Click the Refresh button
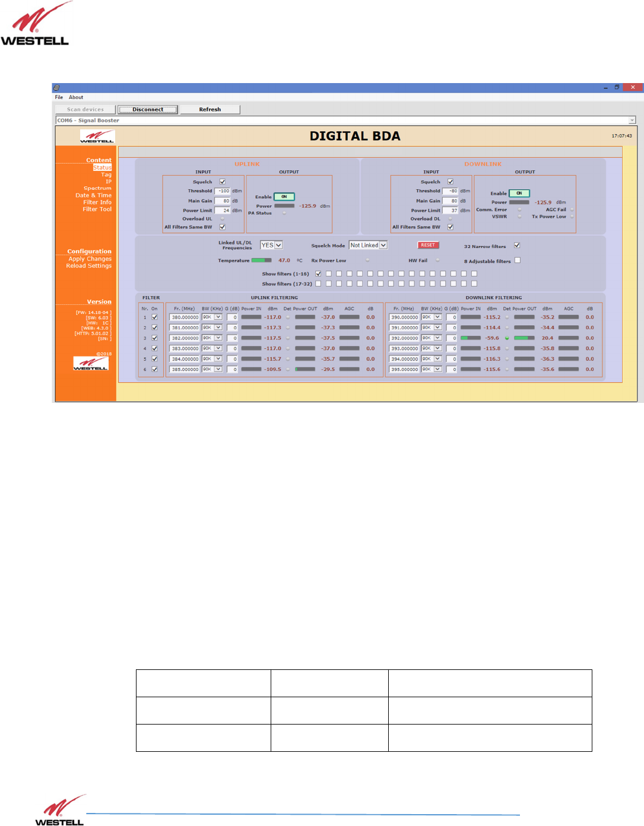 (210, 109)
